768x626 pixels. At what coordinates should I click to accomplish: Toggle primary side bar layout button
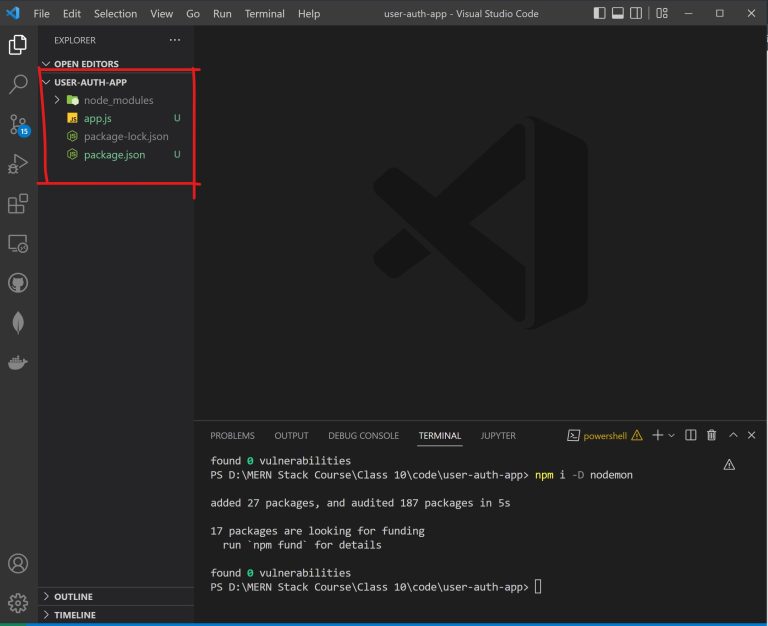[600, 13]
